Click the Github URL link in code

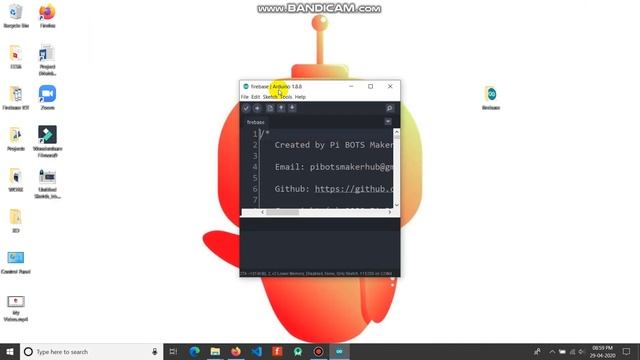(354, 189)
